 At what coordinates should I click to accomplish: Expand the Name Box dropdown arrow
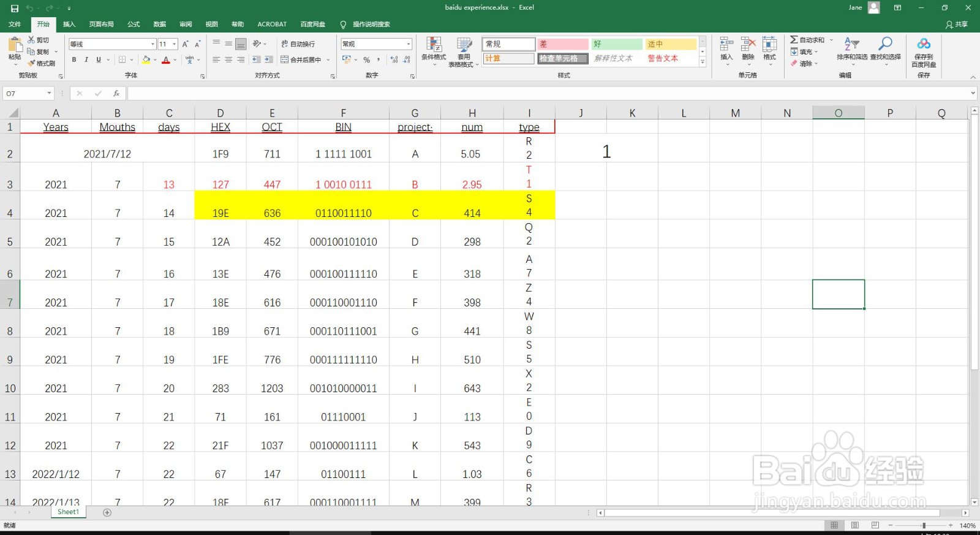pos(49,93)
